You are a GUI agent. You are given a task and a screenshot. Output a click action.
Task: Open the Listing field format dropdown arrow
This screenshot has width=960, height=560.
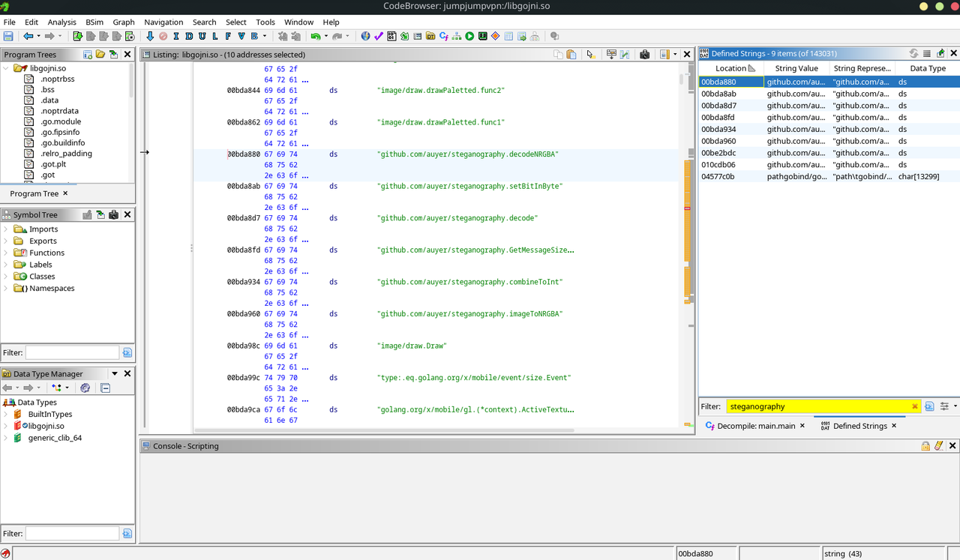tap(675, 54)
